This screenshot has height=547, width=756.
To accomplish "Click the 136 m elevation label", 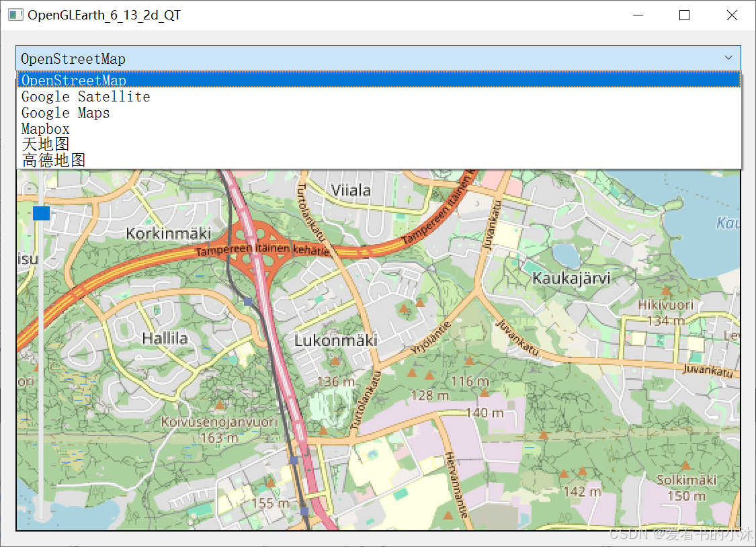I will tap(336, 382).
